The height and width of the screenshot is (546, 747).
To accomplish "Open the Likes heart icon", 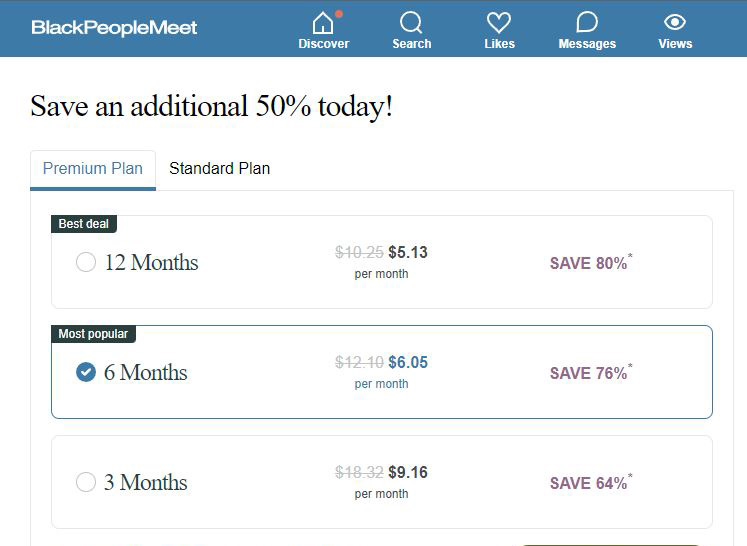I will point(499,22).
